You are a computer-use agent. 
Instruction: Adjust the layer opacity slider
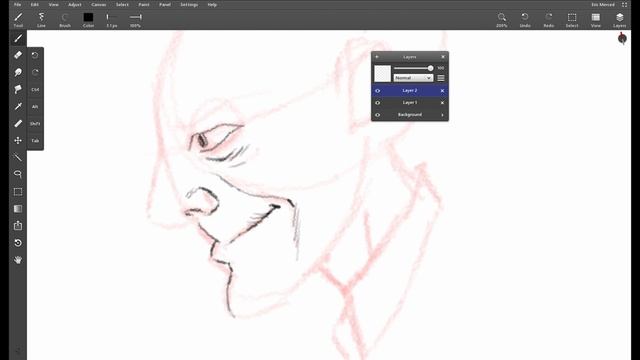[413, 68]
